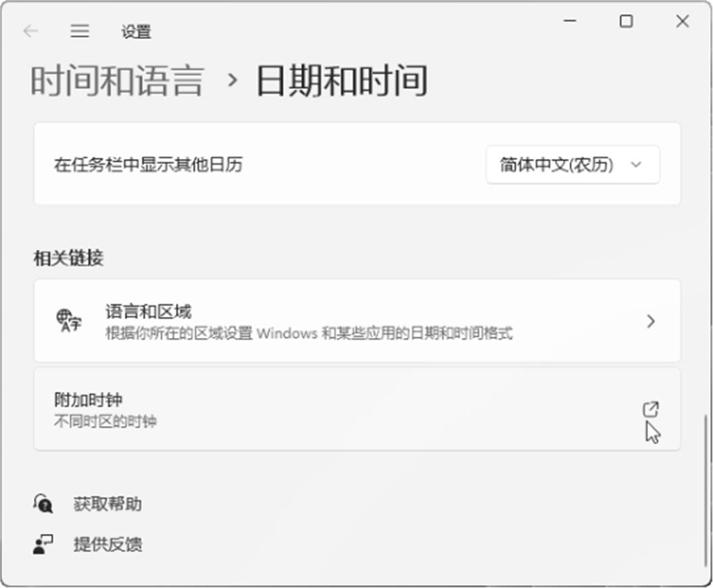Open the 简体中文(农历) calendar dropdown
This screenshot has width=713, height=588.
click(x=572, y=165)
